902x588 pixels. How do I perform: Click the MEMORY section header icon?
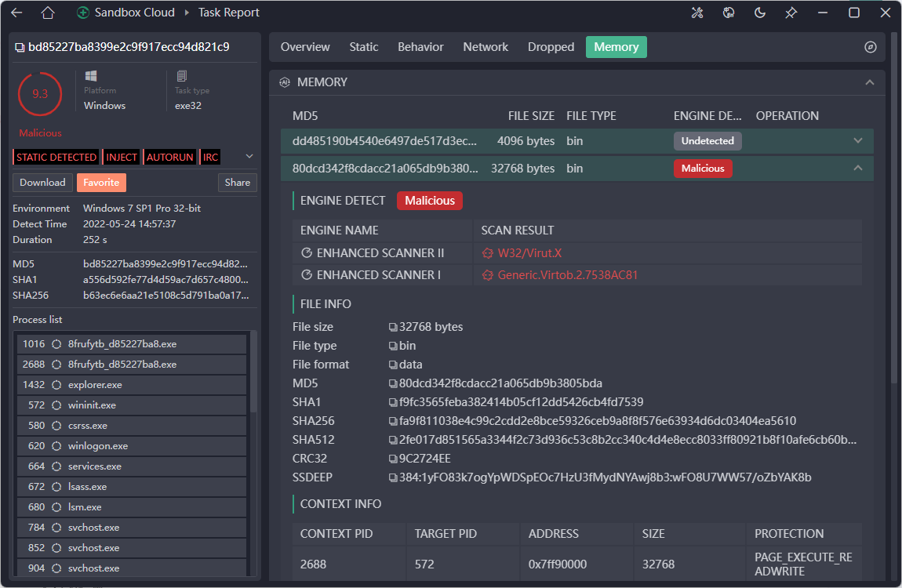pyautogui.click(x=285, y=82)
